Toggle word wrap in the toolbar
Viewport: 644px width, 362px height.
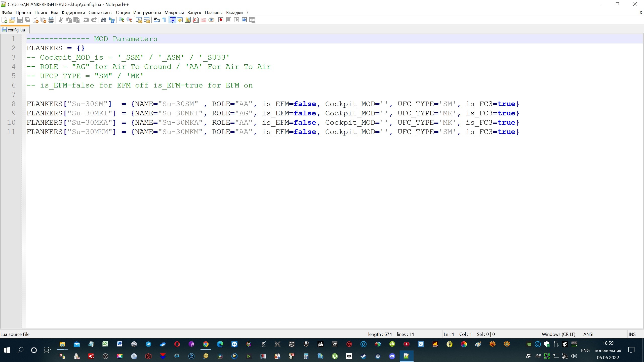coord(156,20)
